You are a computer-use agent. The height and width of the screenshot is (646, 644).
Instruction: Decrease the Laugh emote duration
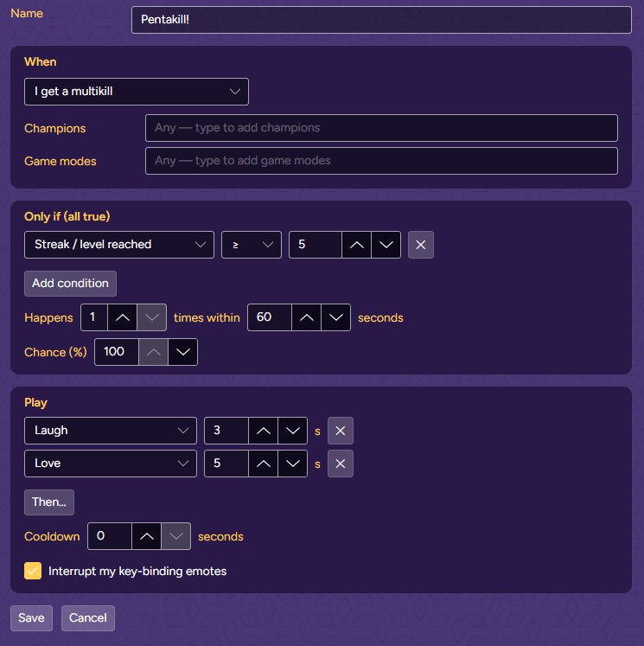tap(292, 431)
